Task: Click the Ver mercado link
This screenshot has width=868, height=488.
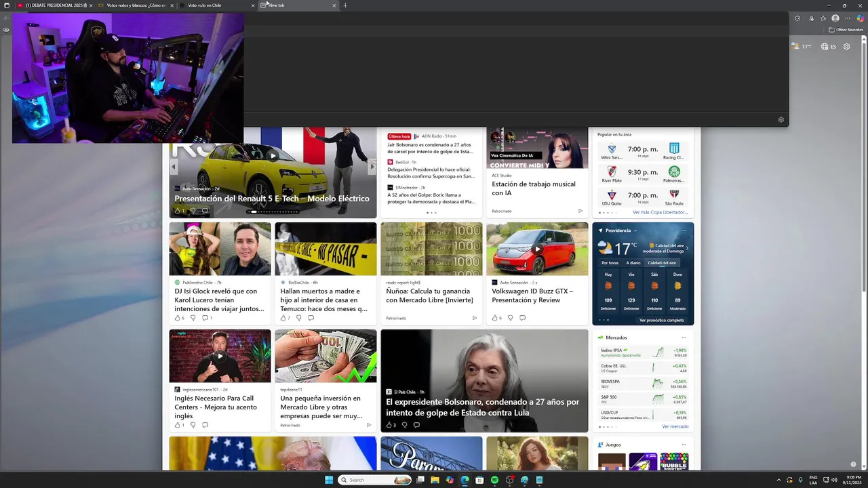Action: pyautogui.click(x=675, y=426)
